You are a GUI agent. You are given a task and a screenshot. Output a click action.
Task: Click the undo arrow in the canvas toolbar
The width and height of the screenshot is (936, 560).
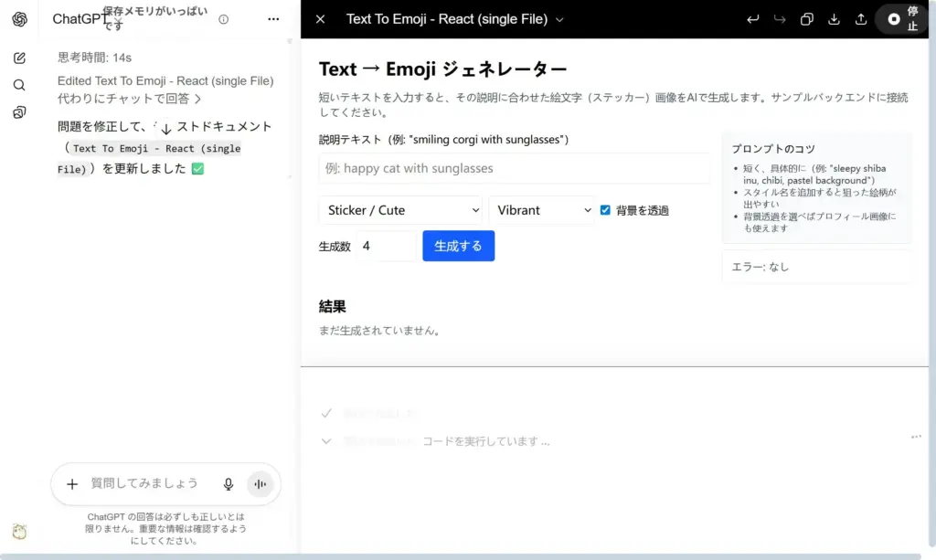(753, 19)
